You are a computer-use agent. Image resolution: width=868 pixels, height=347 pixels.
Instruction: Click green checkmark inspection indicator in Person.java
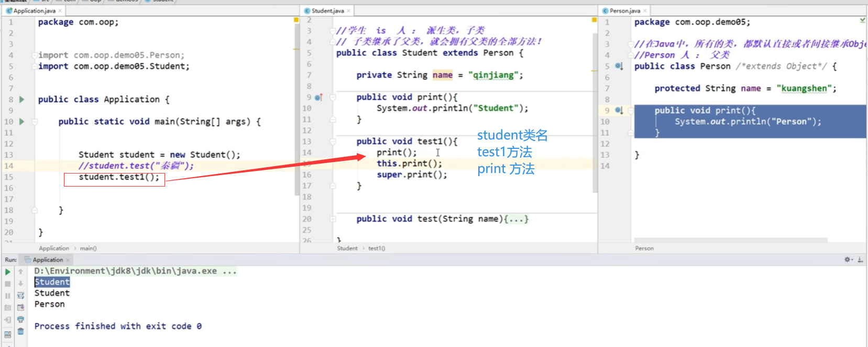coord(862,20)
